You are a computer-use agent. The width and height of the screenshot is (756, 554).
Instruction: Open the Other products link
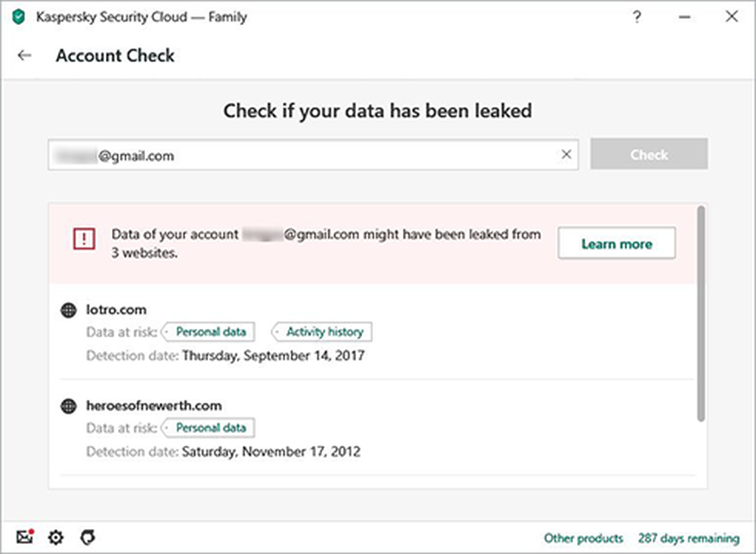coord(583,538)
